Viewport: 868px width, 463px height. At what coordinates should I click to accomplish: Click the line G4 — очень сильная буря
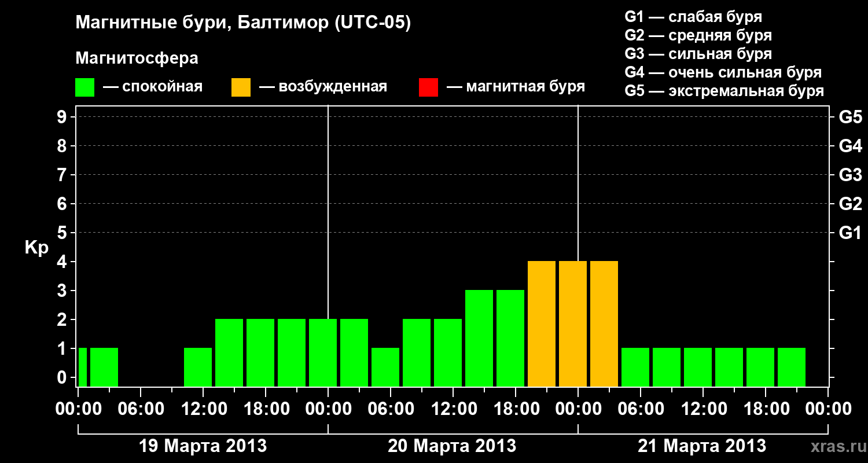click(723, 72)
